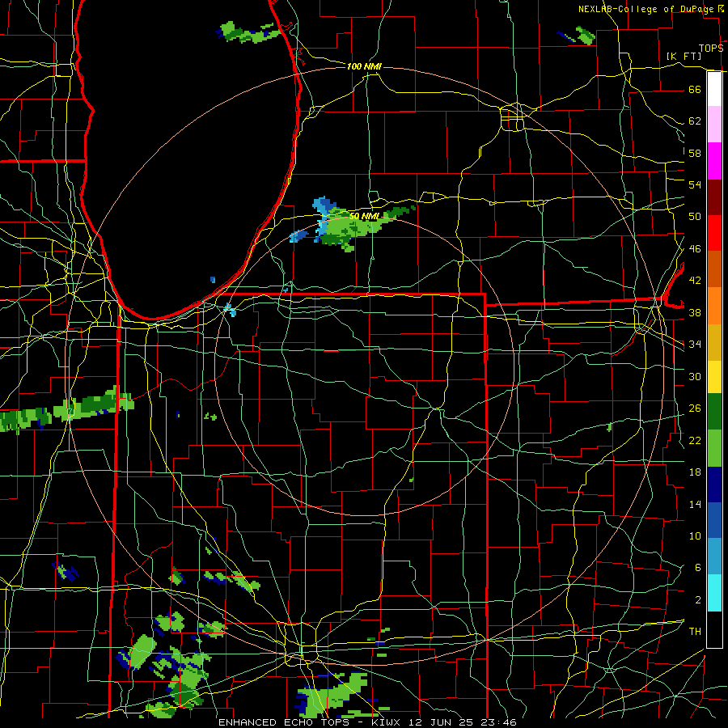The width and height of the screenshot is (728, 728).
Task: Click the light pink legend swatch
Action: 714,125
